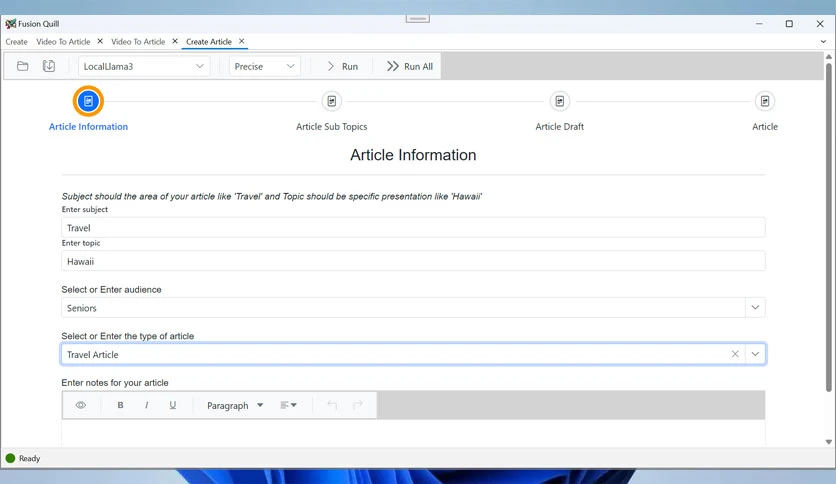This screenshot has width=836, height=484.
Task: Select the Article Information step icon
Action: [89, 101]
